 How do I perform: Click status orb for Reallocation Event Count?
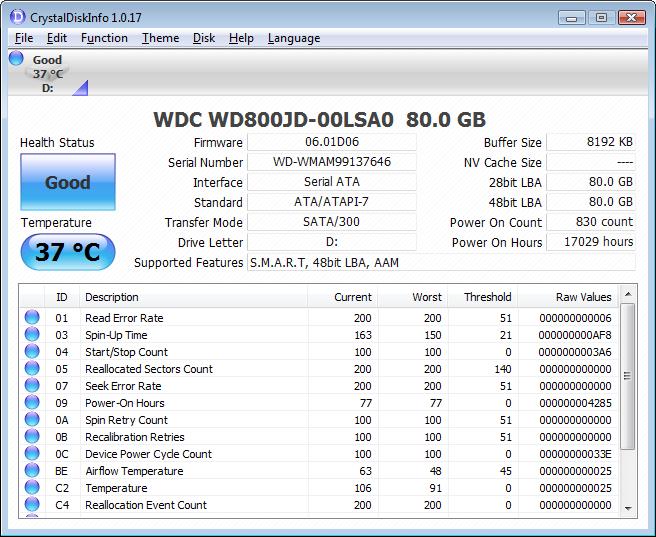click(x=32, y=504)
